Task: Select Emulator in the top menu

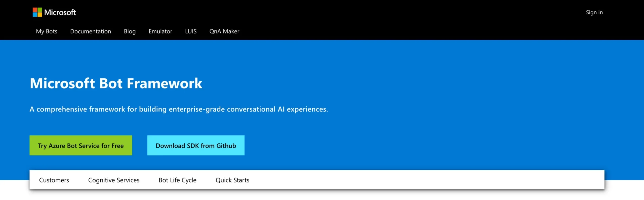Action: [x=160, y=31]
